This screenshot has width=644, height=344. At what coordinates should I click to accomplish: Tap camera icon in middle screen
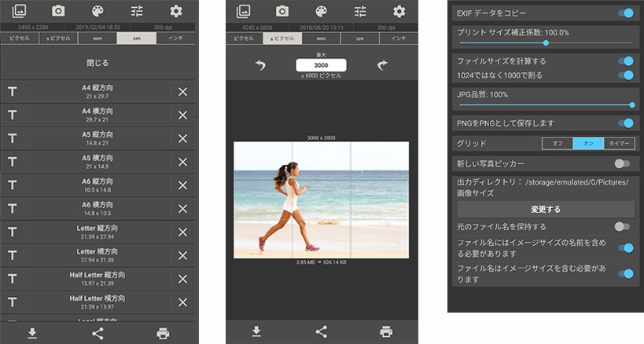coord(282,11)
